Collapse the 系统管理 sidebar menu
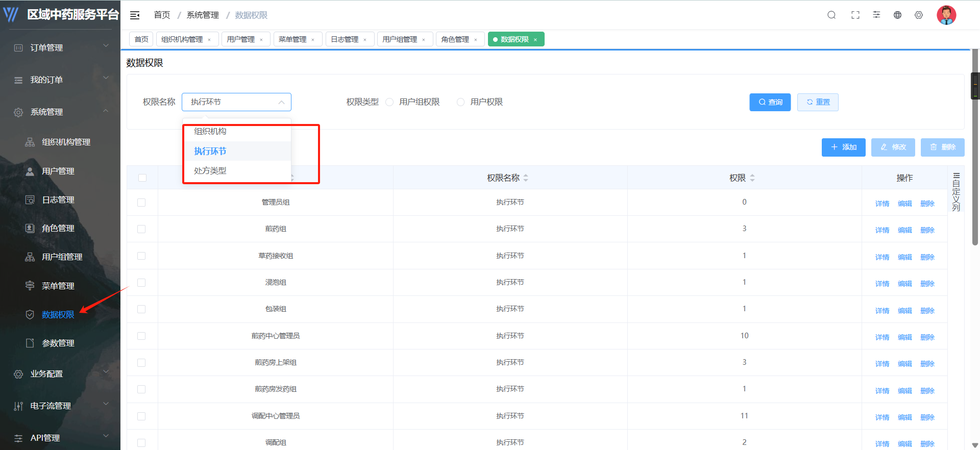This screenshot has height=450, width=980. (x=106, y=110)
